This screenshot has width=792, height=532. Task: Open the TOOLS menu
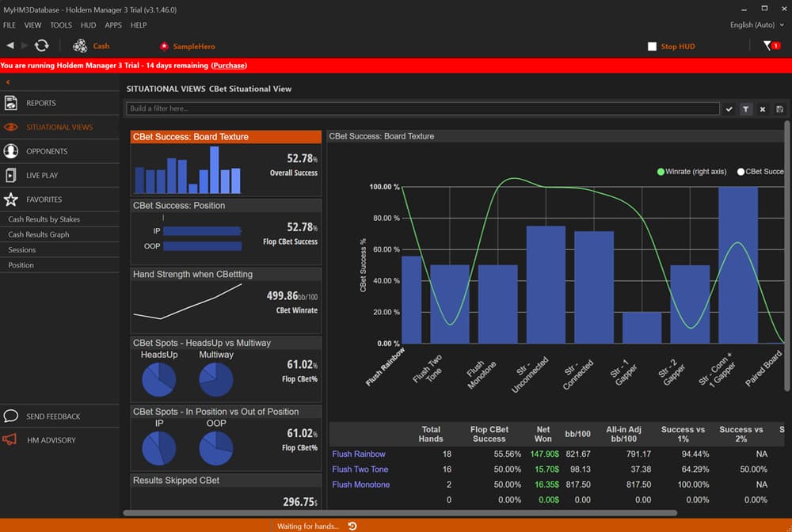pos(61,25)
